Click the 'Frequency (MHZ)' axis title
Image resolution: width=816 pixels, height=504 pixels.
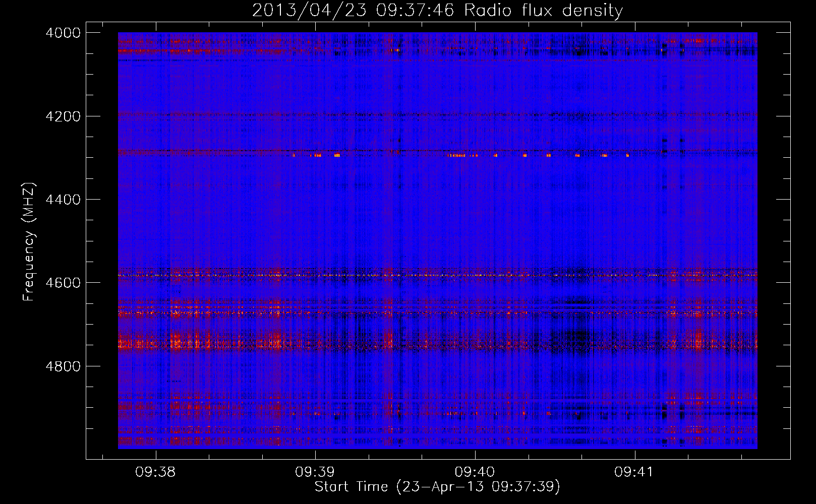[29, 242]
